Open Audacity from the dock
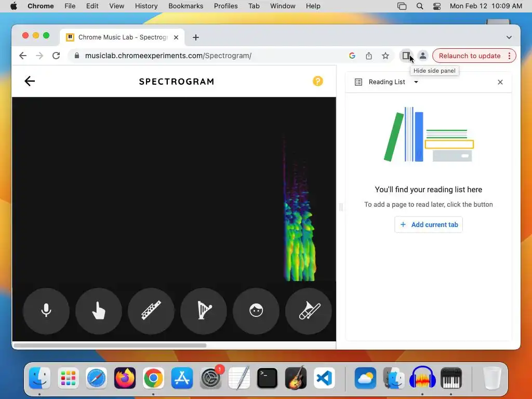Viewport: 532px width, 399px height. point(422,378)
